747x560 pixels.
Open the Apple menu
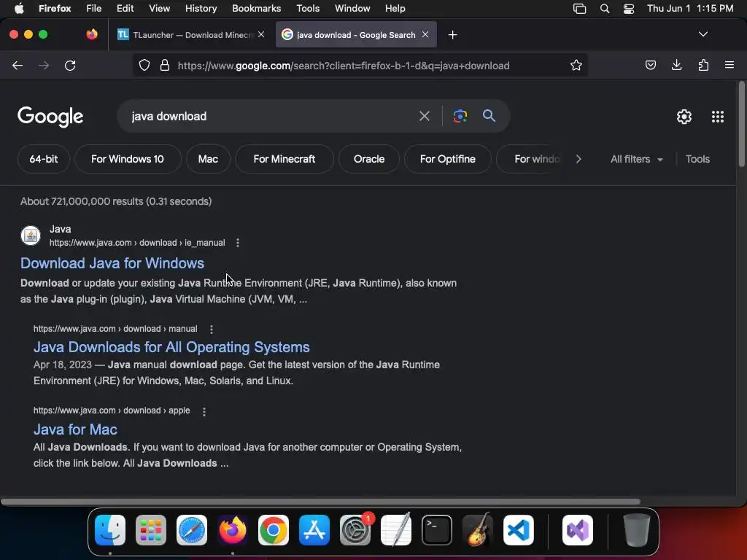(19, 9)
